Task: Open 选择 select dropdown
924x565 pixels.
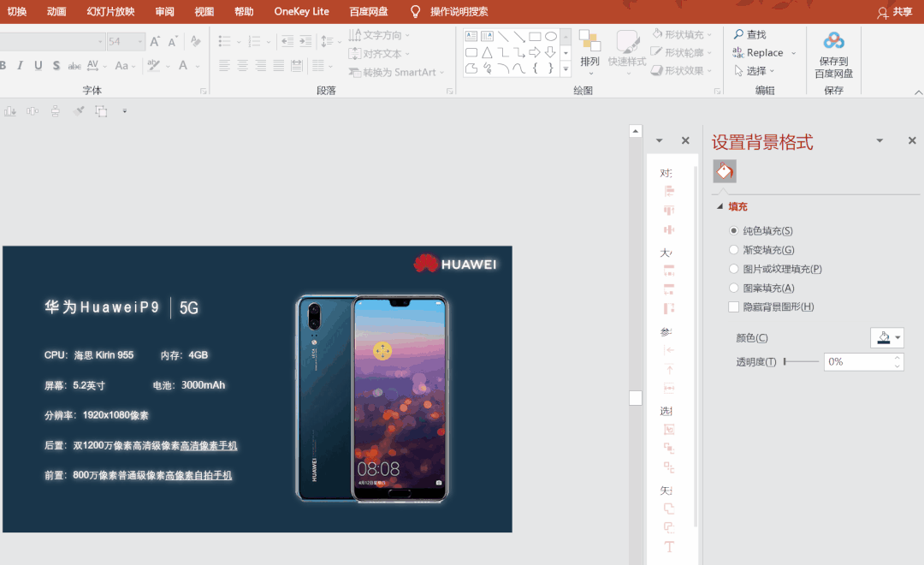Action: (755, 71)
